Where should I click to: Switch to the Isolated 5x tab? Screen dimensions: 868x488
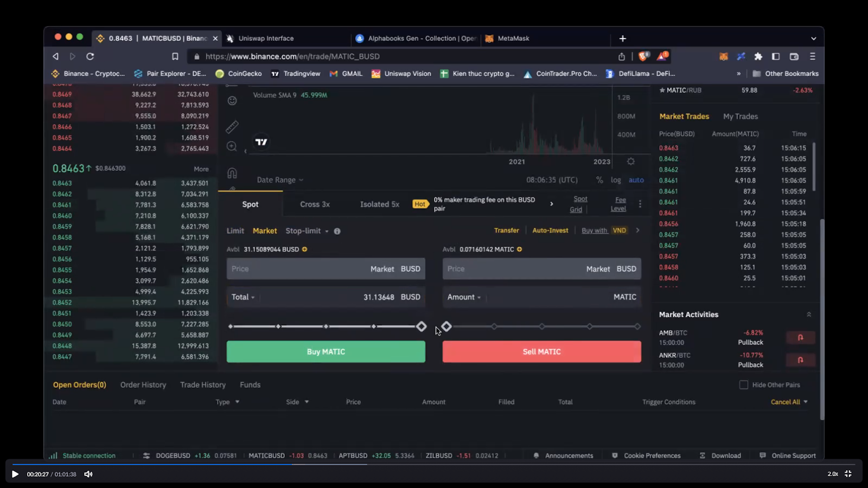(x=380, y=204)
